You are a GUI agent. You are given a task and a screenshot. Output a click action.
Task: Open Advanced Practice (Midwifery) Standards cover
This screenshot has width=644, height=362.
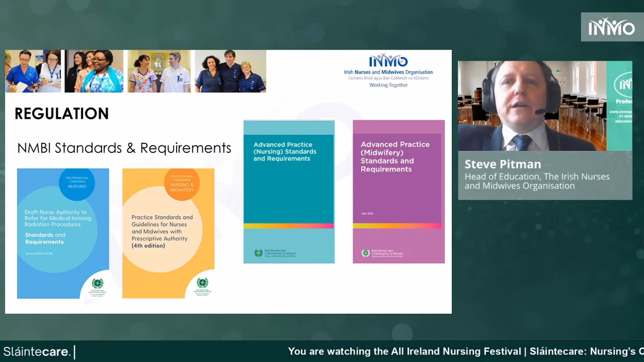(x=398, y=192)
